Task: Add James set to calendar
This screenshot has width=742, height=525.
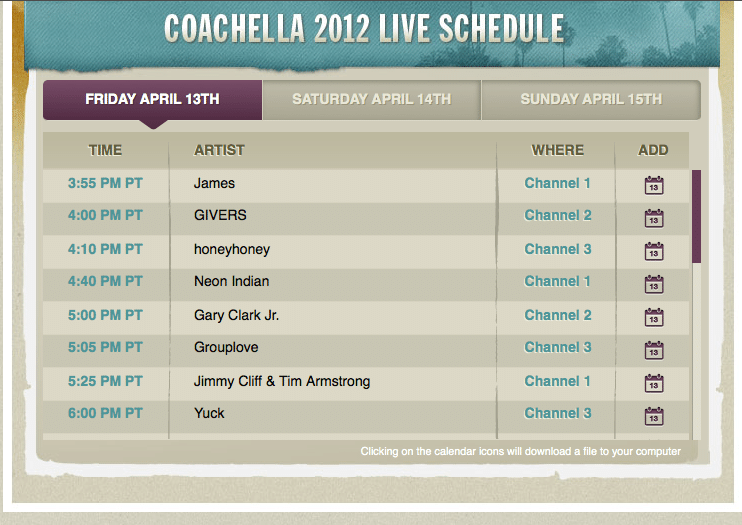Action: click(x=654, y=185)
